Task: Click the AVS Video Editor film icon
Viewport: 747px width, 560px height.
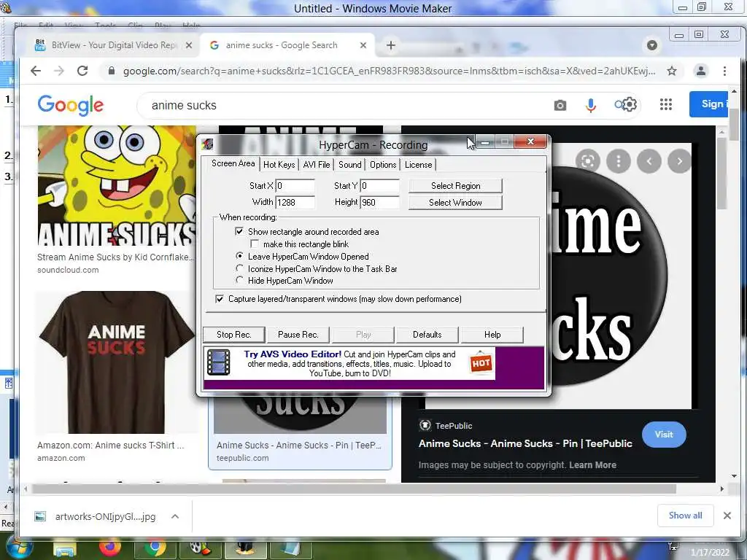Action: [x=219, y=363]
